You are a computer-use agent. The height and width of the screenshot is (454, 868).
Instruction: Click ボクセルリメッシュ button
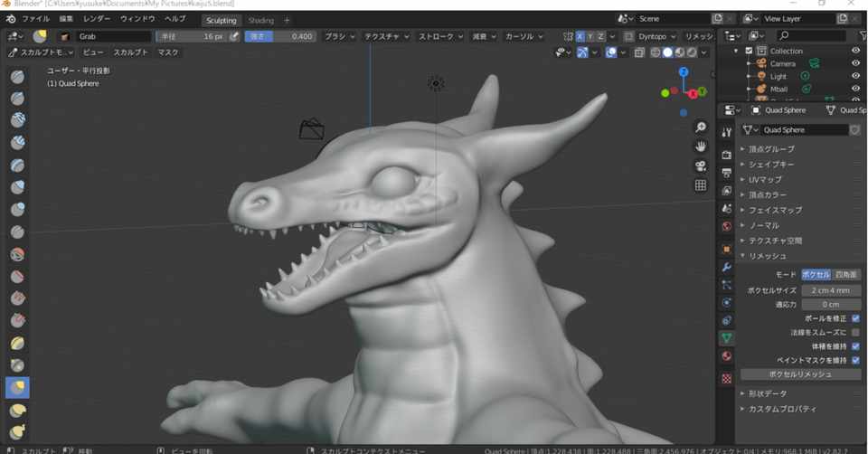tap(800, 374)
